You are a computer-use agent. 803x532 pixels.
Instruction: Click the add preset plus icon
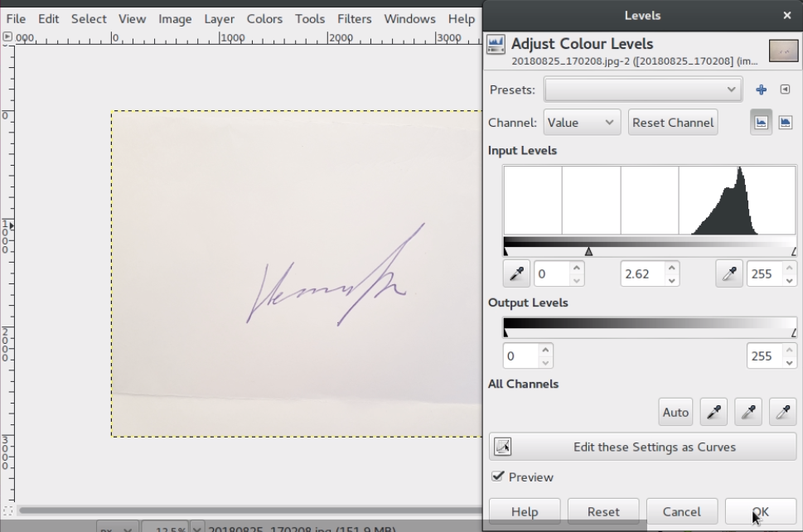761,89
